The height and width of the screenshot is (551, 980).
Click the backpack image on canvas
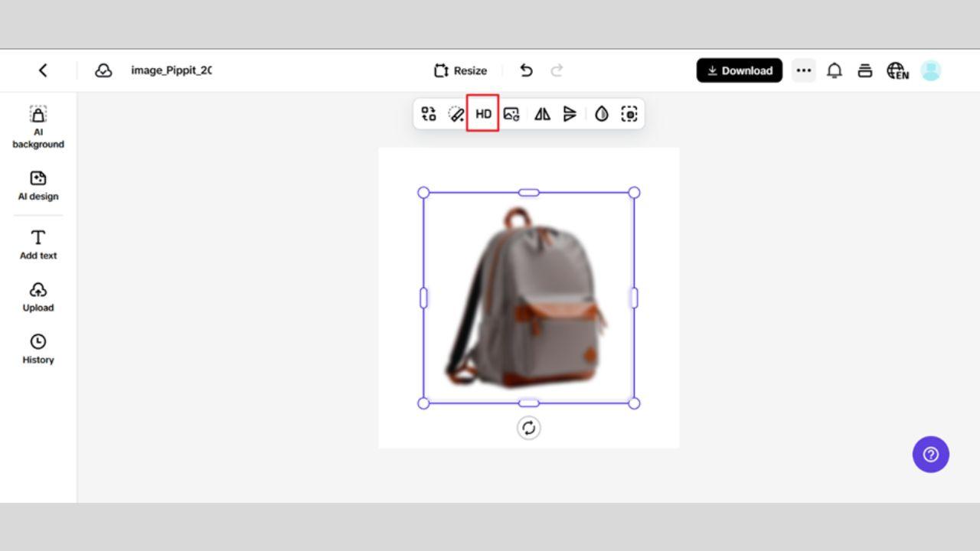528,298
